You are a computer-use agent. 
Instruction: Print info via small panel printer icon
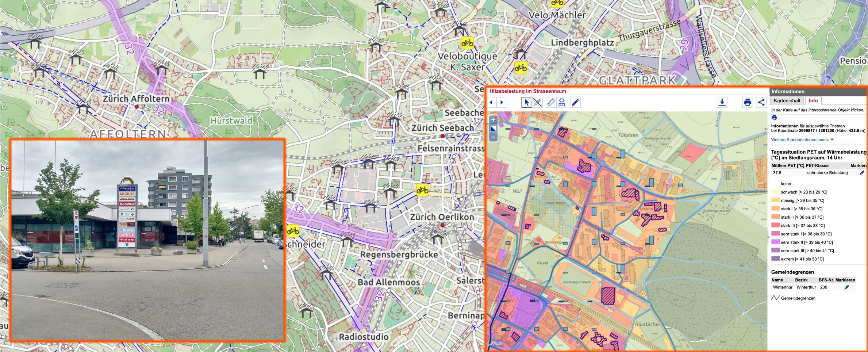[774, 118]
